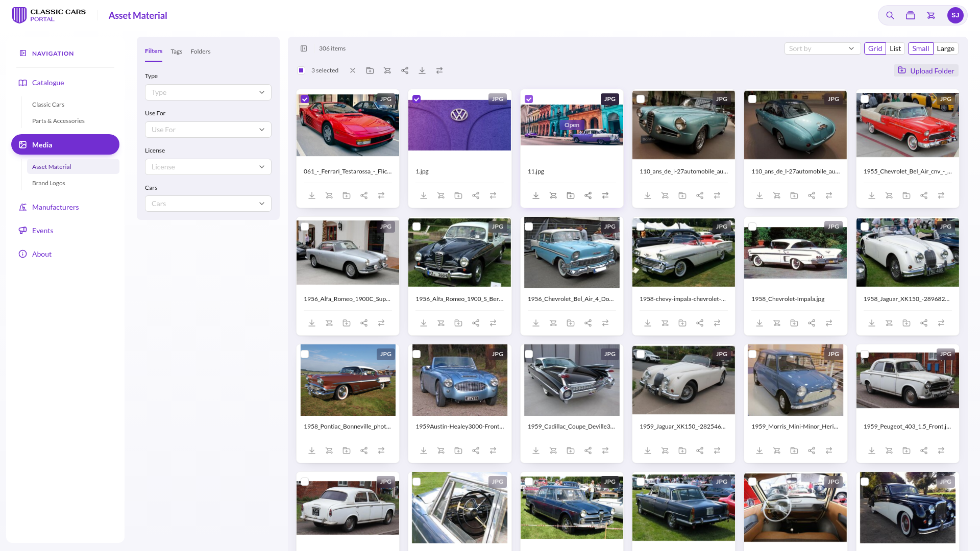This screenshot has width=980, height=551.
Task: Download the 11.jpg asset
Action: click(x=536, y=195)
